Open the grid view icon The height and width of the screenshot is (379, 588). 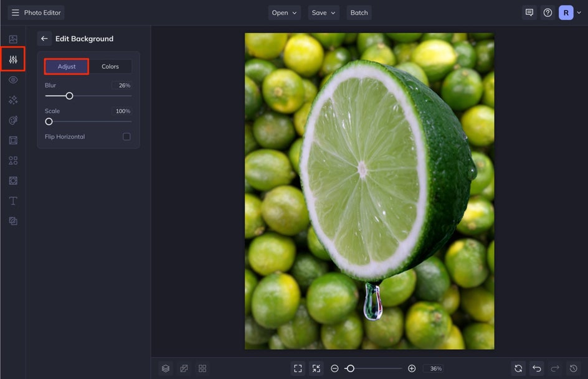202,368
